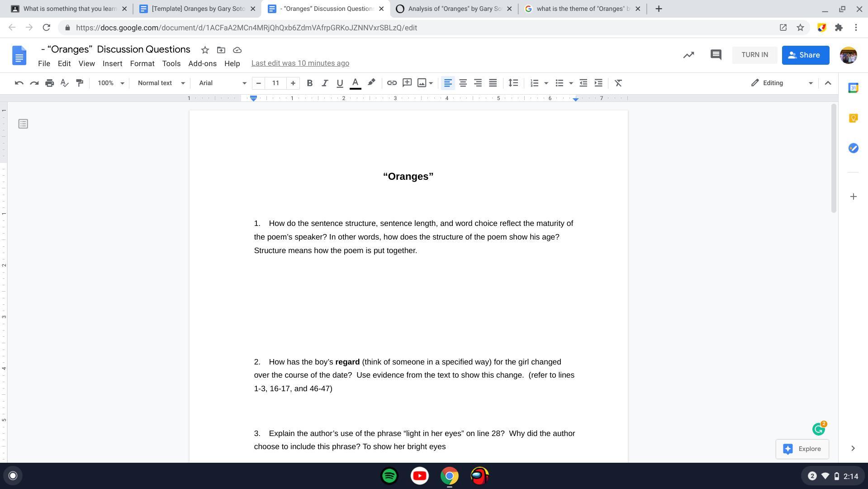Increase the paragraph indent

[x=598, y=83]
